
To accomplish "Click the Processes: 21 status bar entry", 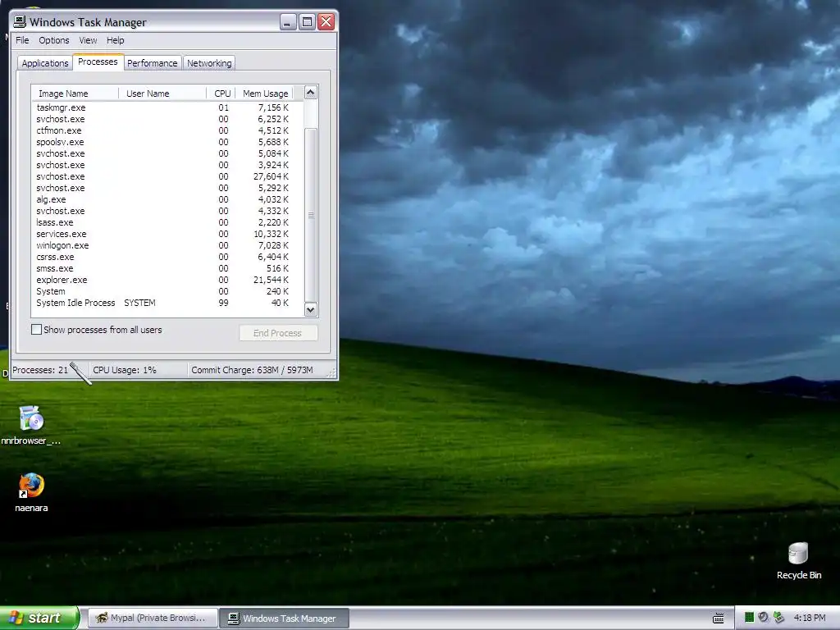I will (x=40, y=370).
